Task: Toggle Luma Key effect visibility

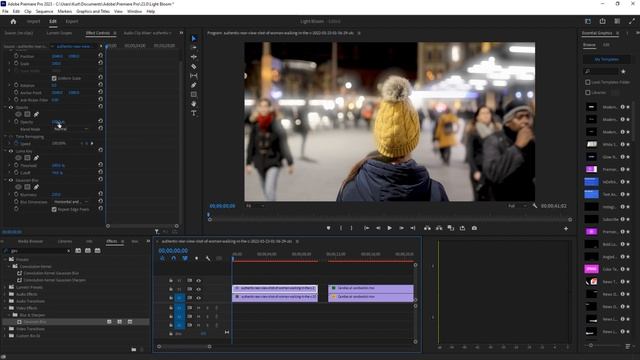Action: click(11, 151)
